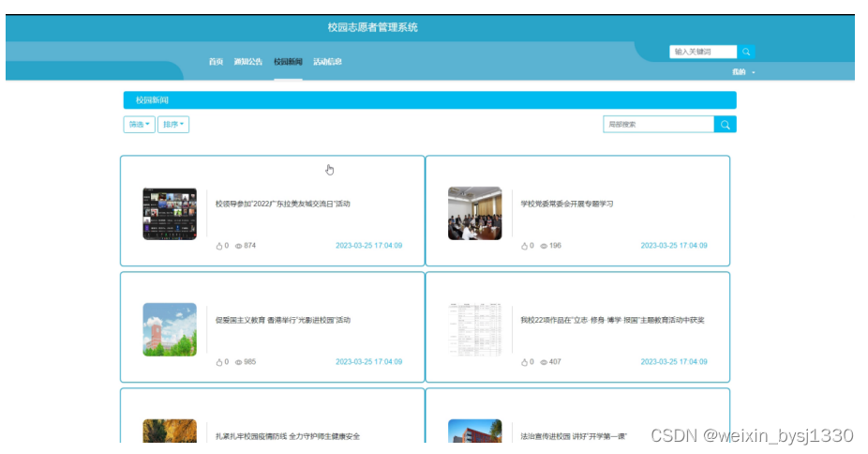Focus the 局部搜索 input field
This screenshot has width=868, height=454.
point(659,125)
